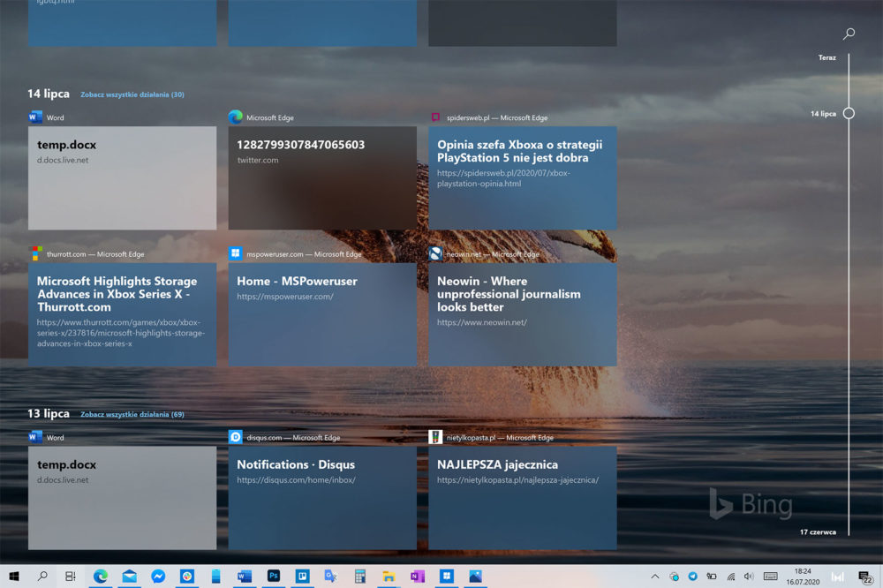Open the Your Phone app in the taskbar

pos(215,577)
